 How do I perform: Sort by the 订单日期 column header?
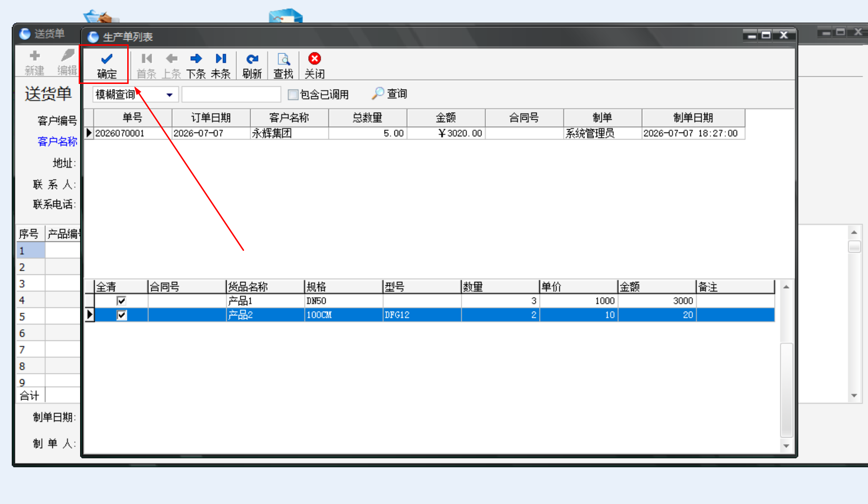(x=211, y=117)
